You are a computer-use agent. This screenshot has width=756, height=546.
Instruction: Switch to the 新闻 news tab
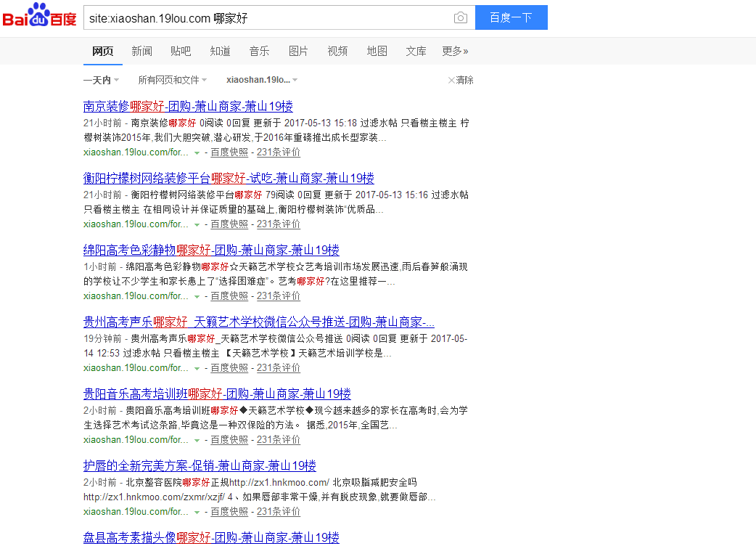point(141,52)
